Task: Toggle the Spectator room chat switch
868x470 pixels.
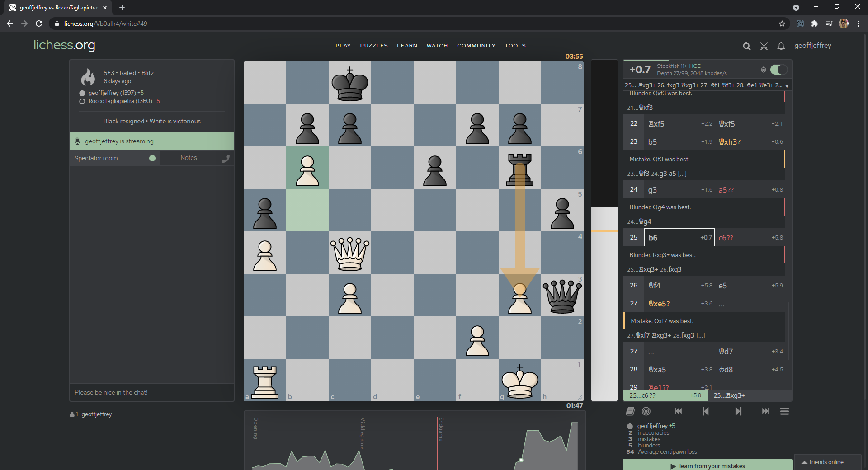Action: pyautogui.click(x=152, y=158)
